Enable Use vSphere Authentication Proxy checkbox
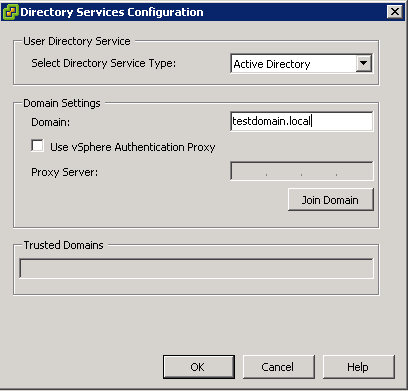The image size is (408, 391). click(x=37, y=146)
